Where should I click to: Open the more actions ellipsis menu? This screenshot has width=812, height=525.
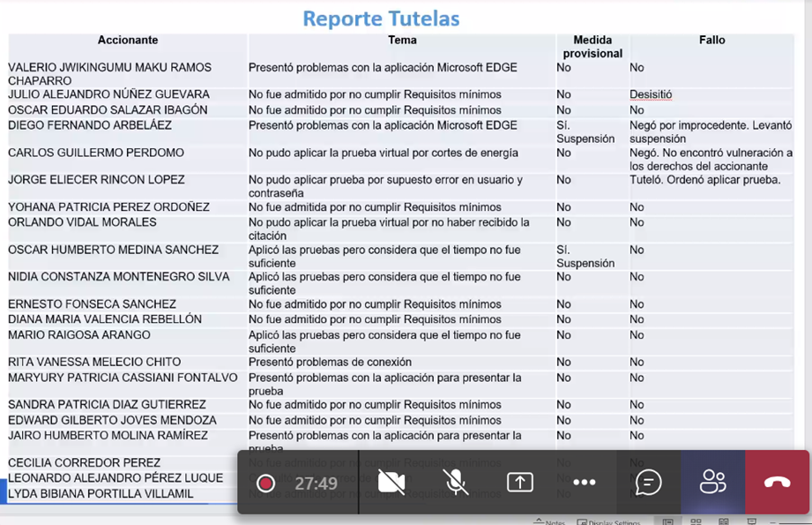tap(585, 483)
